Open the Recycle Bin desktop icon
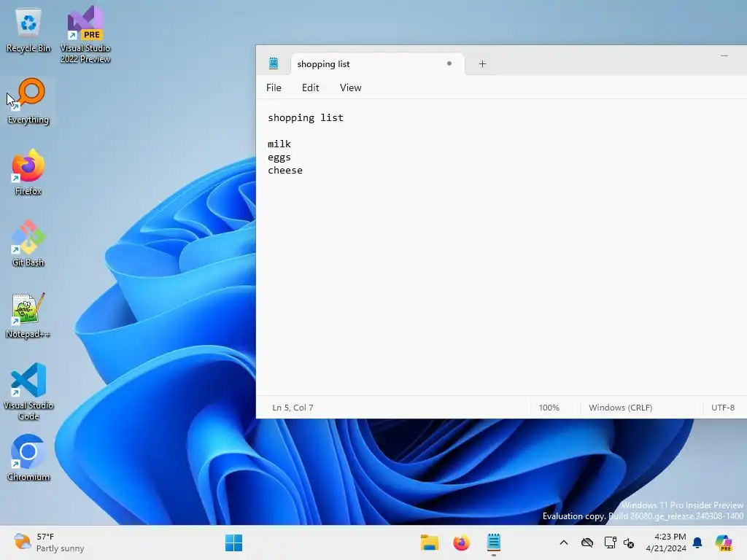747x560 pixels. [28, 29]
